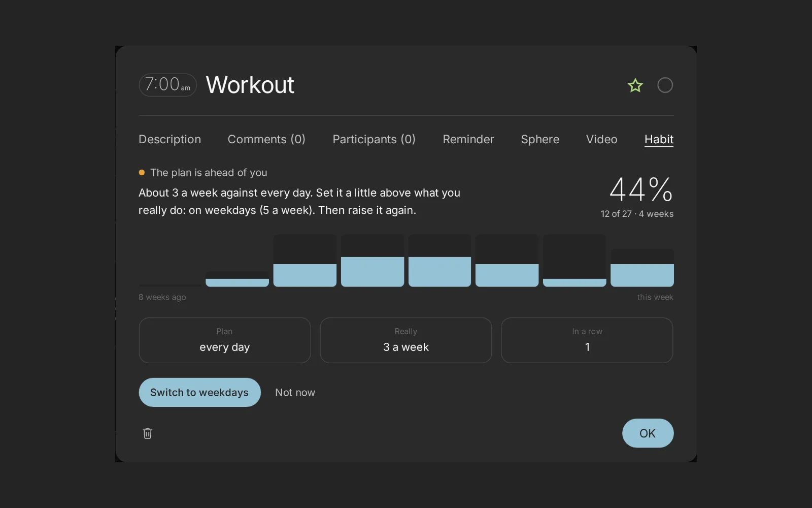Click the Workout title text
The image size is (812, 508).
250,85
